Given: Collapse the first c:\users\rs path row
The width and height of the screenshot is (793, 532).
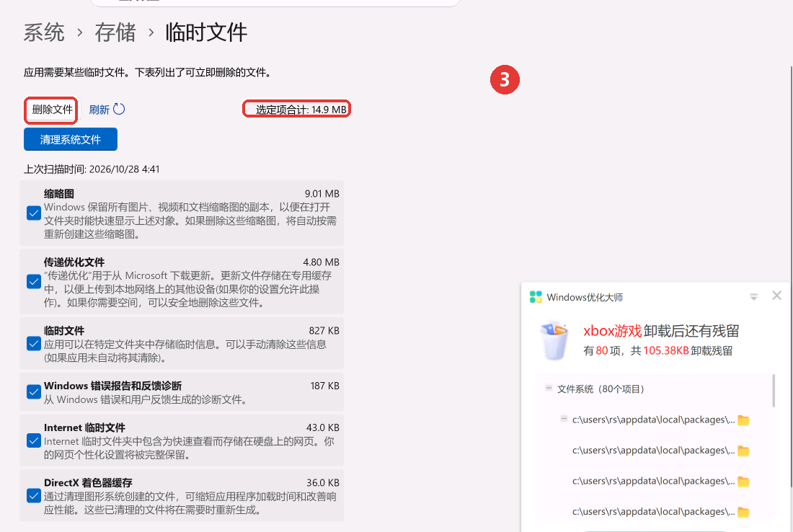Looking at the screenshot, I should point(564,419).
